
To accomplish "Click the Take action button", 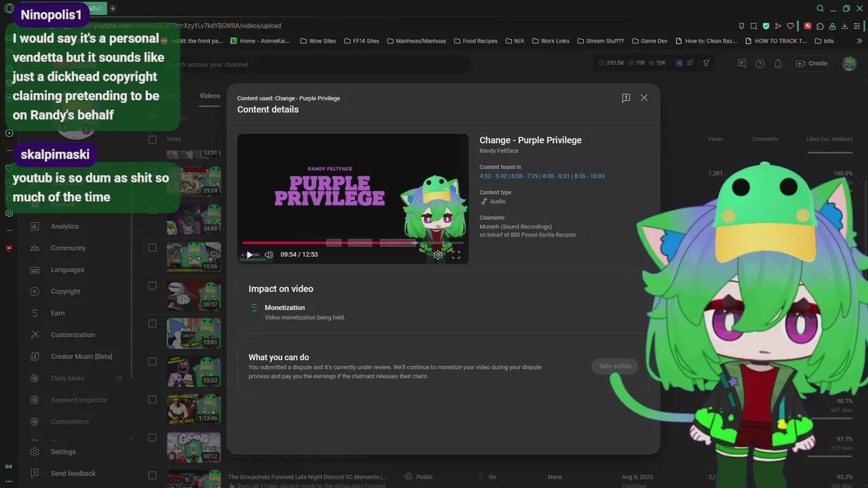I will coord(614,366).
